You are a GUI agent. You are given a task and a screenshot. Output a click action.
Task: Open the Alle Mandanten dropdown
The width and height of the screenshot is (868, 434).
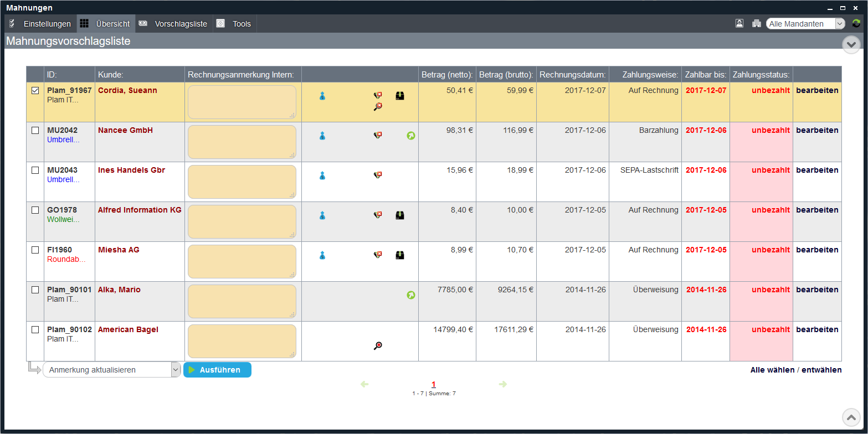805,24
